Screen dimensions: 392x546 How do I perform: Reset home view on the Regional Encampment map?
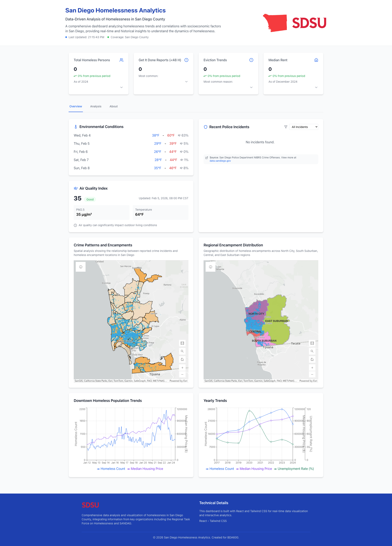312,359
